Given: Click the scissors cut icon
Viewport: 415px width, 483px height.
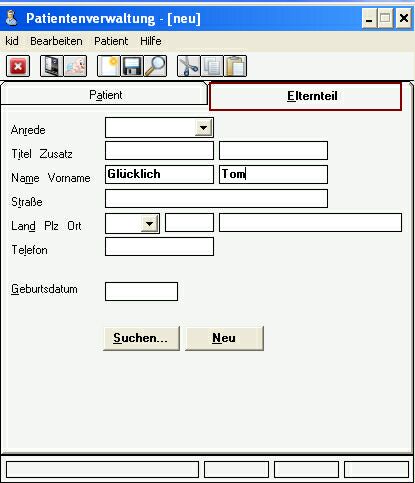Looking at the screenshot, I should click(189, 66).
